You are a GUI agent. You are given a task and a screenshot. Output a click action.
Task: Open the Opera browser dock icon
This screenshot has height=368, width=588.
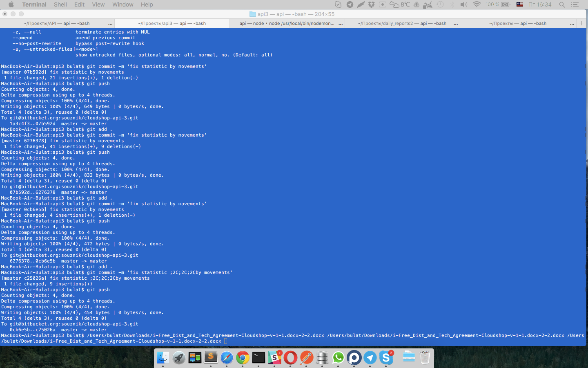coord(291,358)
